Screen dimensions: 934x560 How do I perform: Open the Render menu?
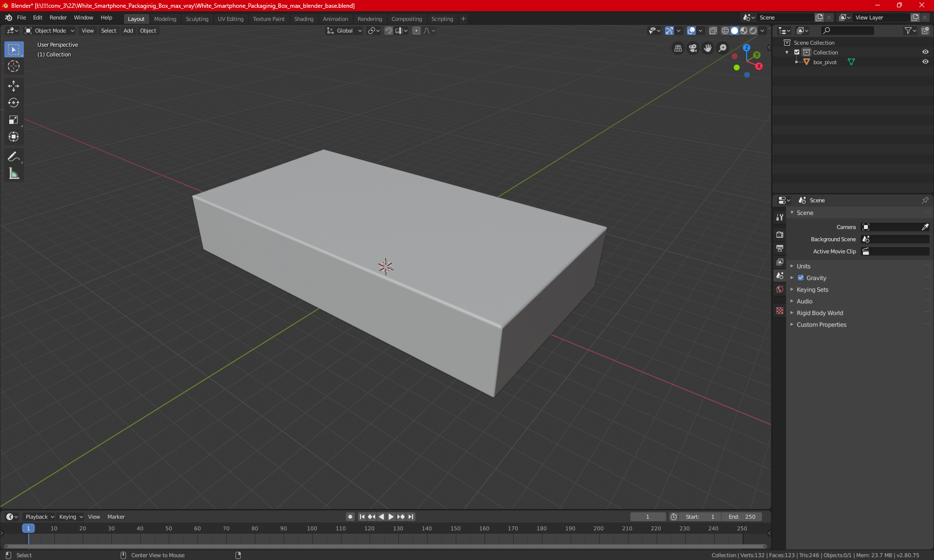[x=58, y=17]
